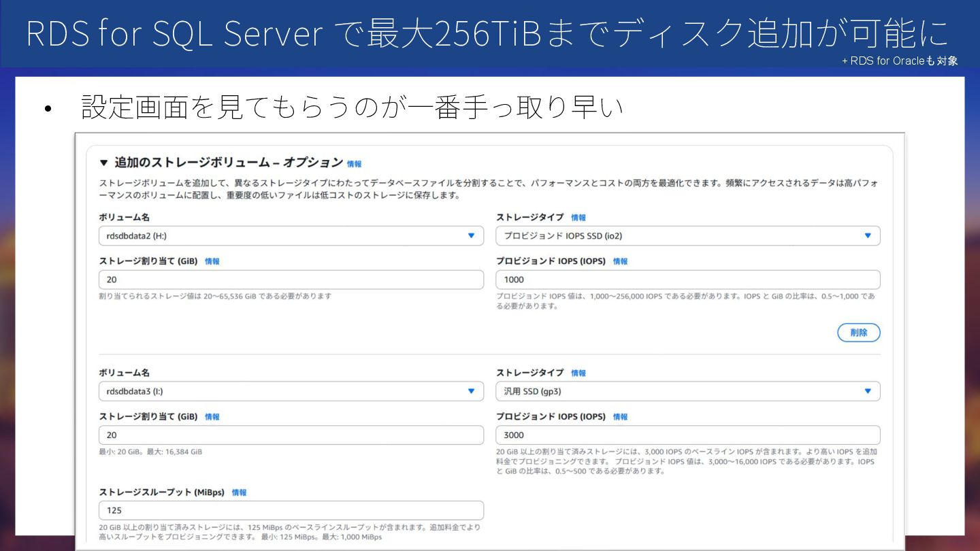Click 情報 link next to second ストレージタイプ
Screen dimensions: 980x551
[x=578, y=373]
